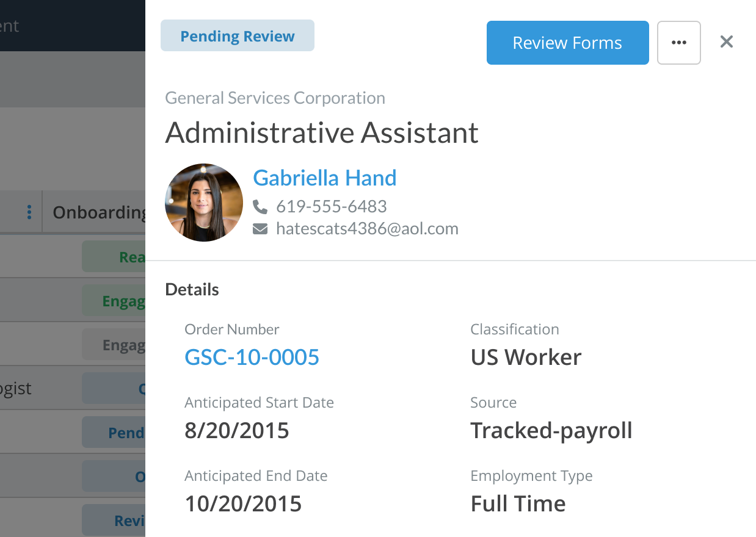The image size is (756, 537).
Task: Click the Pend status badge in background table
Action: click(x=114, y=433)
